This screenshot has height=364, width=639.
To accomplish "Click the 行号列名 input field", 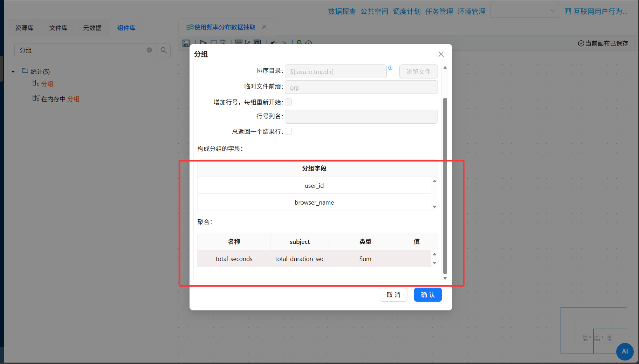I will pyautogui.click(x=361, y=117).
